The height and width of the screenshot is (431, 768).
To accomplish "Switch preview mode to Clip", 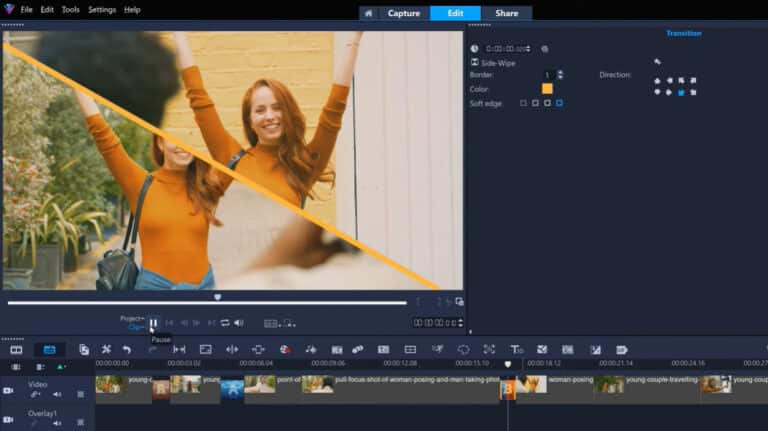I will coord(136,327).
